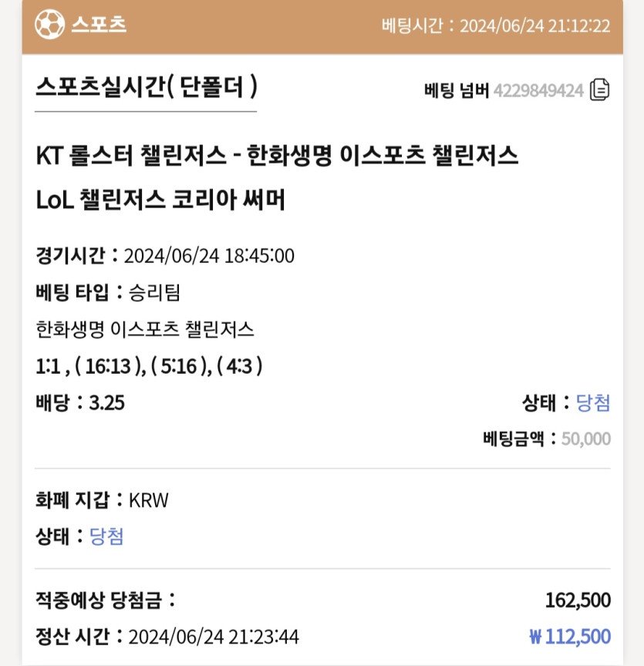Click the betting time 2024/06/24 21:12:22
644x666 pixels.
click(534, 26)
